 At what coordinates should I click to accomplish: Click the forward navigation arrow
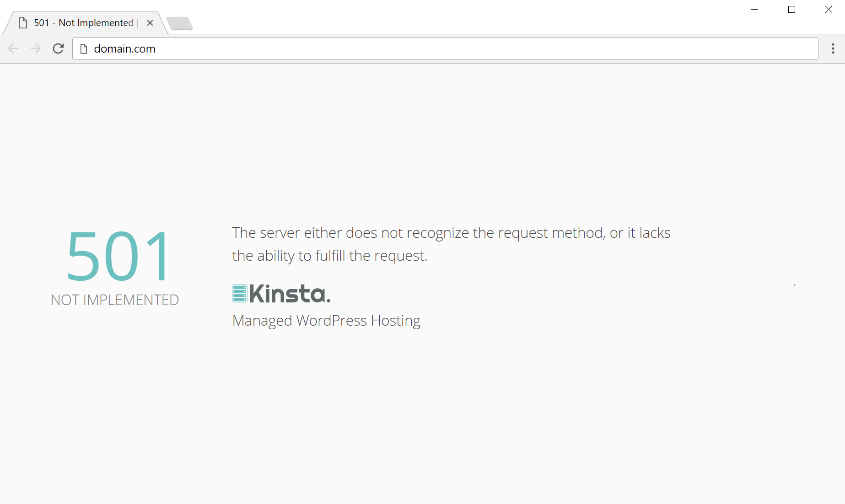(x=35, y=48)
